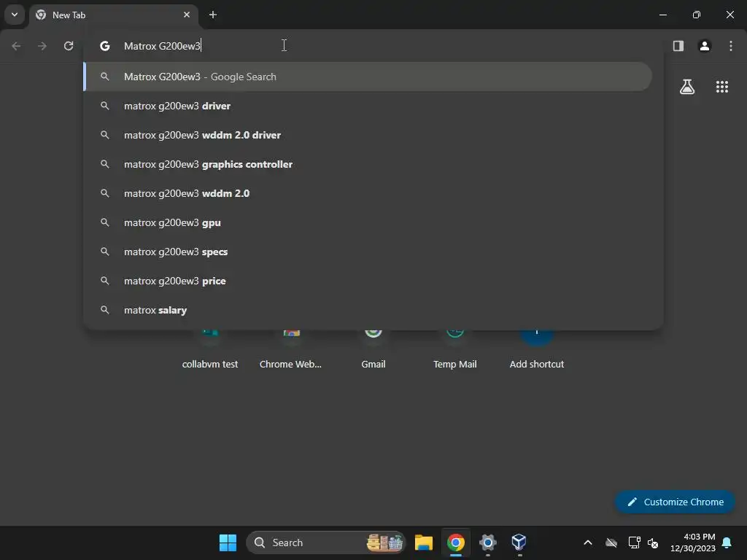Open the clock showing 4:03 PM
747x560 pixels.
click(693, 542)
